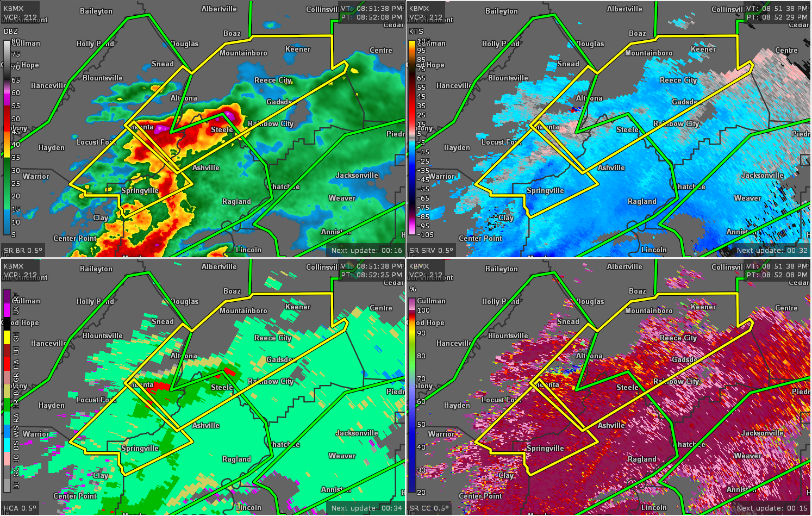
Task: Click PT 08:52:25 PM time in HCA panel
Action: [x=372, y=275]
